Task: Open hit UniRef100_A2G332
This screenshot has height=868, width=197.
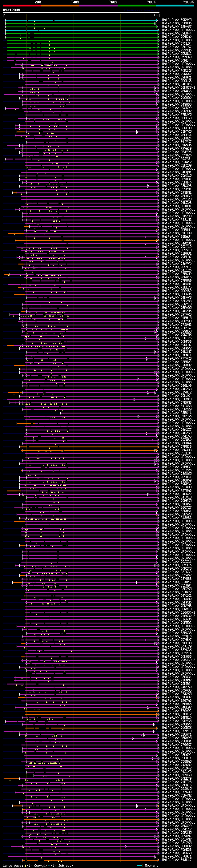Action: coord(177,111)
